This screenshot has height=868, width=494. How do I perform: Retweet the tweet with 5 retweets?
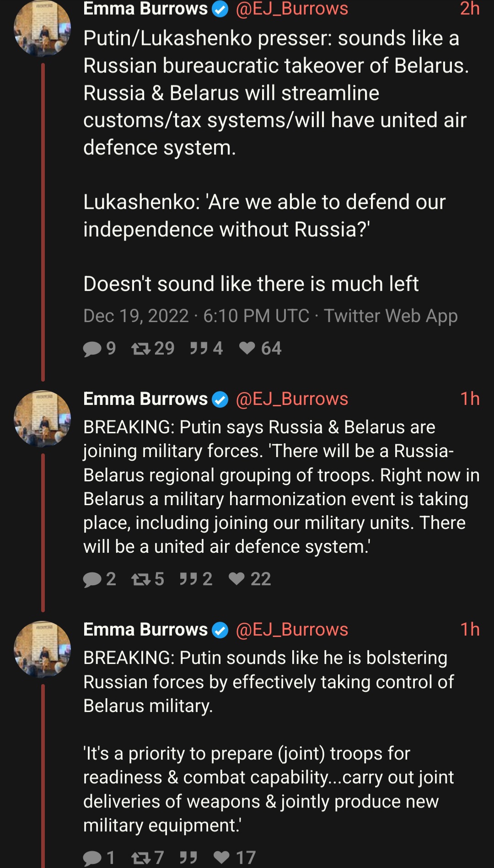(x=141, y=579)
